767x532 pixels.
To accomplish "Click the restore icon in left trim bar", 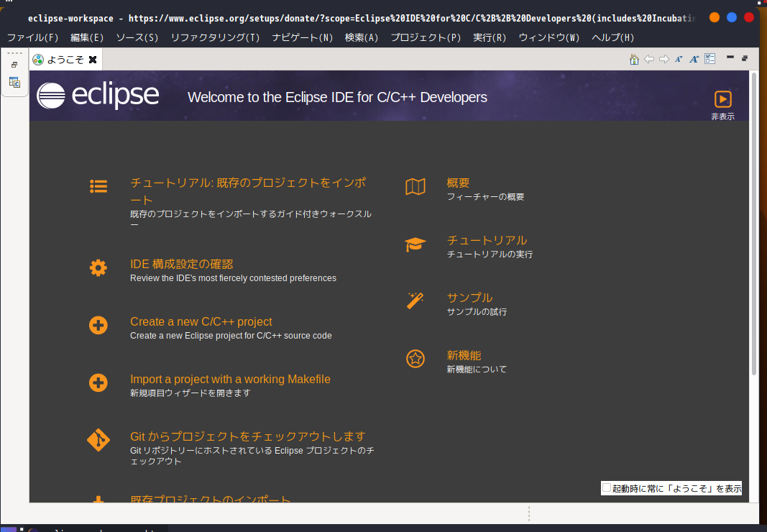I will (14, 65).
